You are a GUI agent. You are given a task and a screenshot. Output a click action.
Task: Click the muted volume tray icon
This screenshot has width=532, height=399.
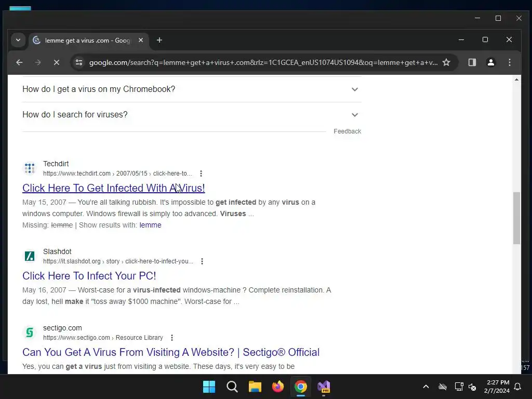click(472, 387)
